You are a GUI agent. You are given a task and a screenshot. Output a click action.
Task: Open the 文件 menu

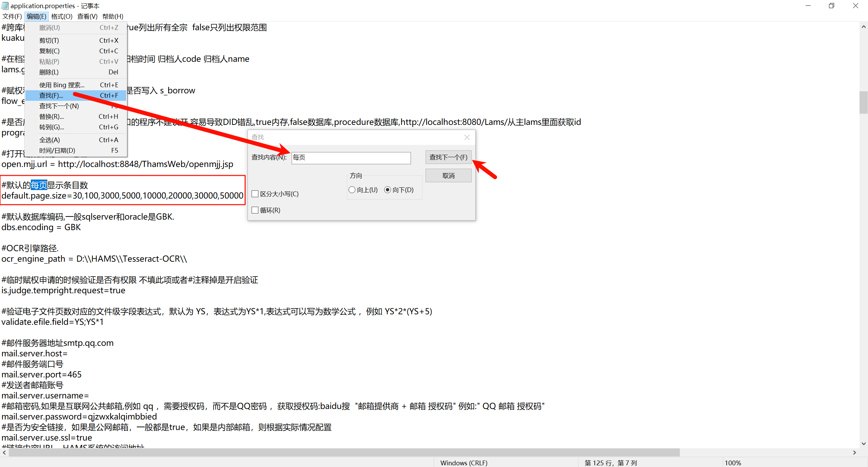click(12, 16)
